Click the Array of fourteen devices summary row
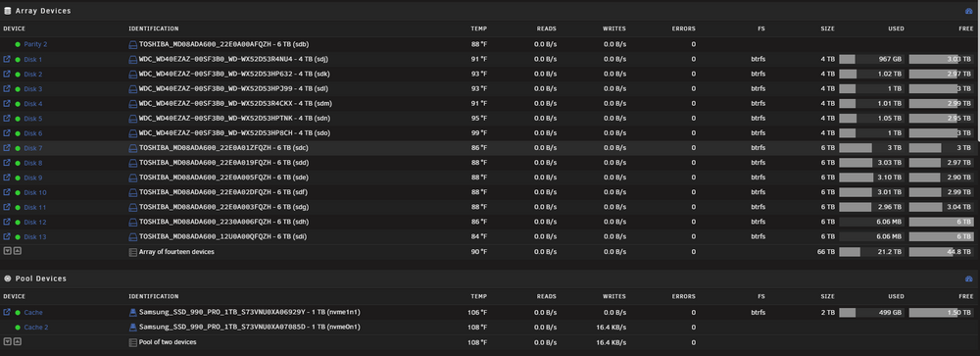The image size is (980, 356). click(x=490, y=251)
